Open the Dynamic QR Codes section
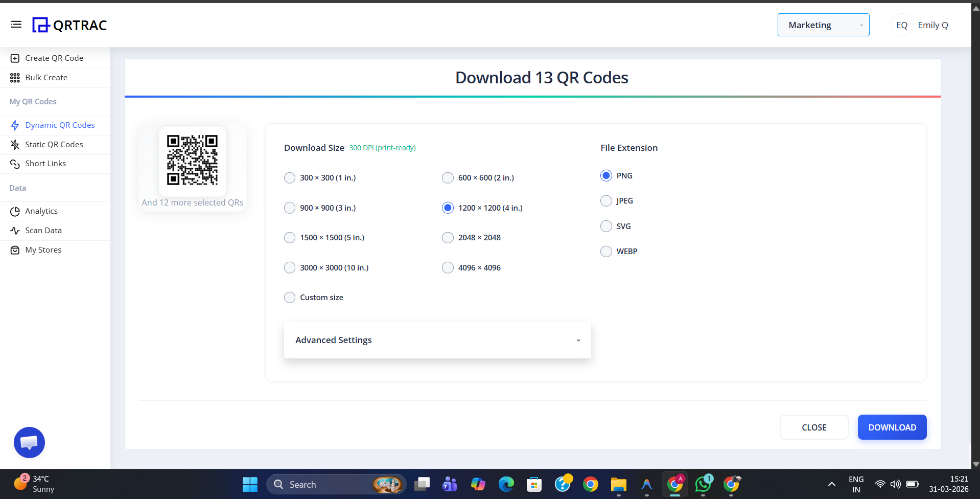The image size is (980, 499). pos(60,125)
